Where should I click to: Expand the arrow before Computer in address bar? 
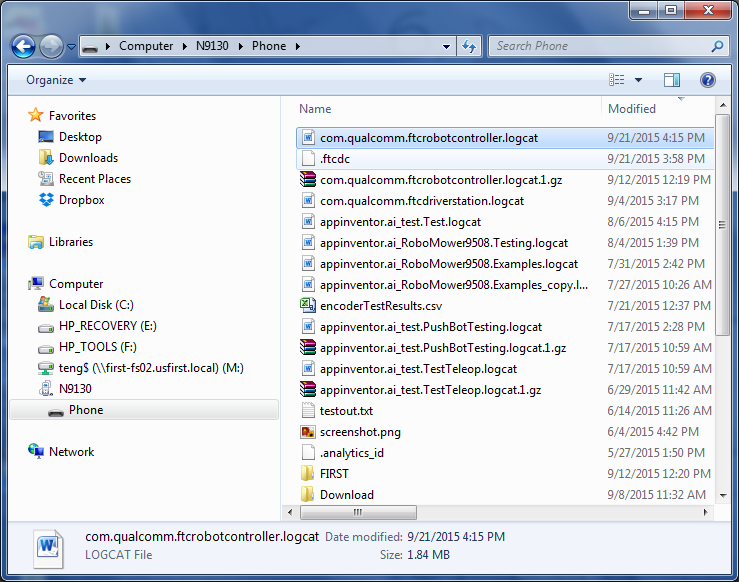108,46
